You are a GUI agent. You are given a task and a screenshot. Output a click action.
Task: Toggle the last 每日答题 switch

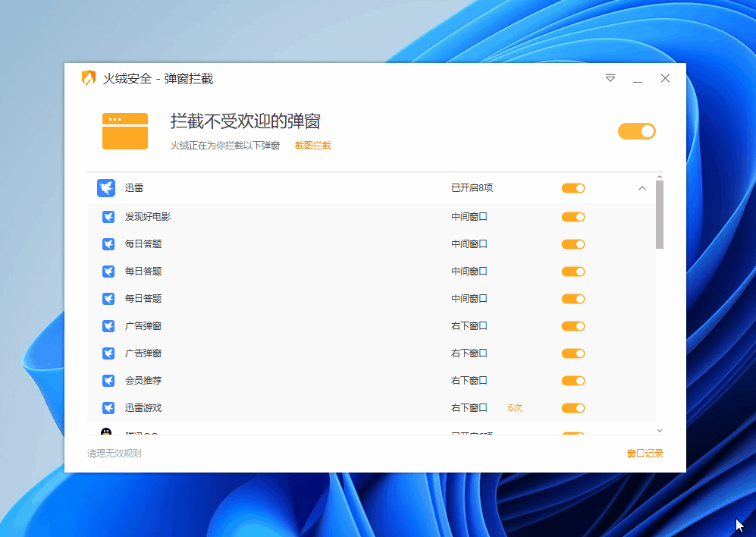[x=573, y=299]
